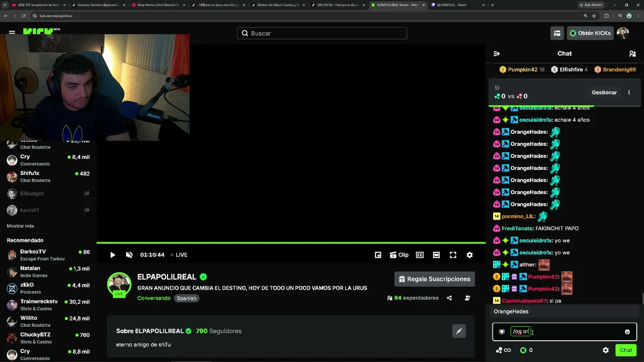Viewport: 644px width, 362px height.
Task: Edit the Sobre ELPAPOLILREAL section
Action: [459, 331]
